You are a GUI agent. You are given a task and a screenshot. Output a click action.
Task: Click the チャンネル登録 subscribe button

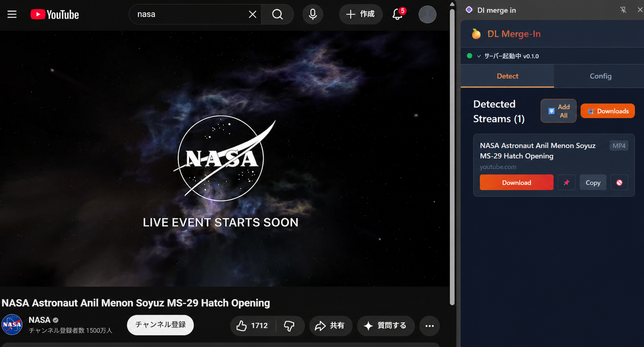pos(160,325)
